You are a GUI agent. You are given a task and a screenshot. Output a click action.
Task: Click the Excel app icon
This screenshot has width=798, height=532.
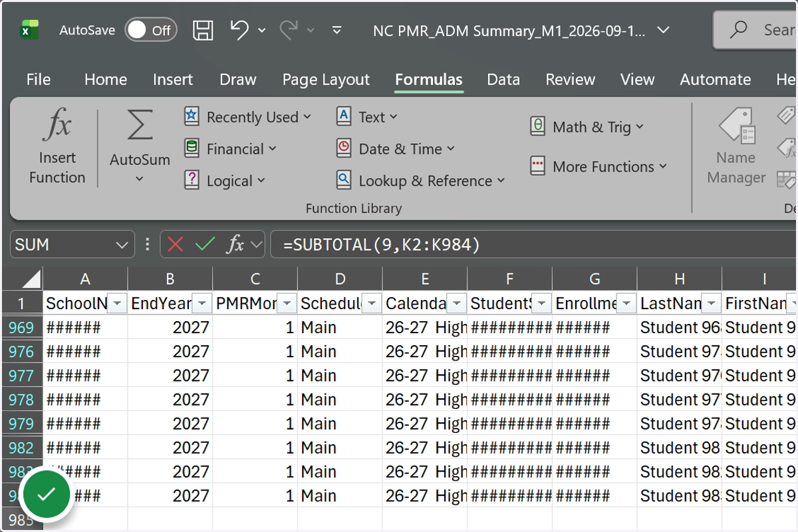pos(29,30)
